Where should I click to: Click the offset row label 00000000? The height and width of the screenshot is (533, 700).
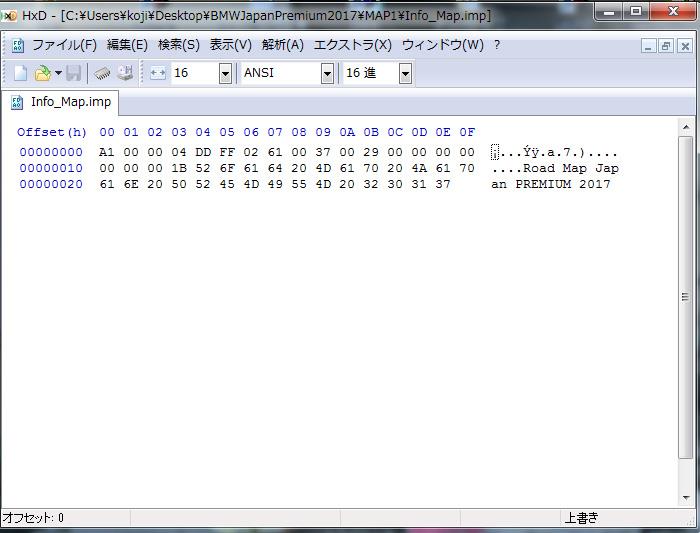click(51, 152)
